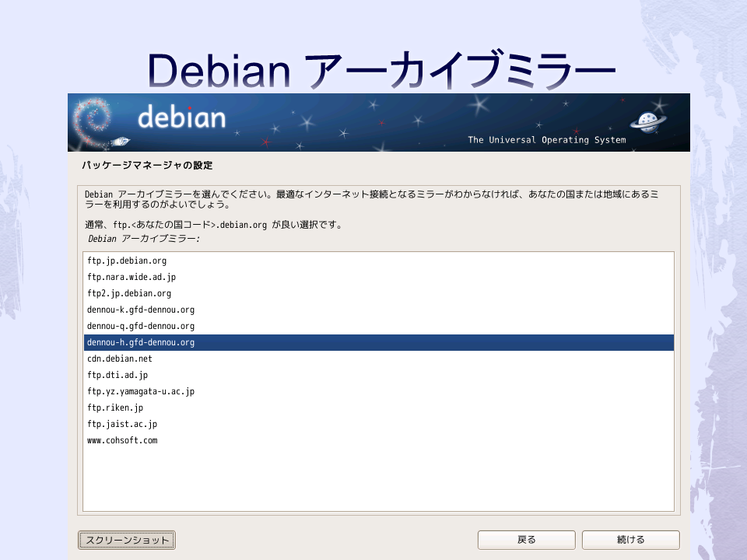Screen dimensions: 747x560
Task: Select mirror ftp.jaist.ac.jp
Action: (379, 425)
